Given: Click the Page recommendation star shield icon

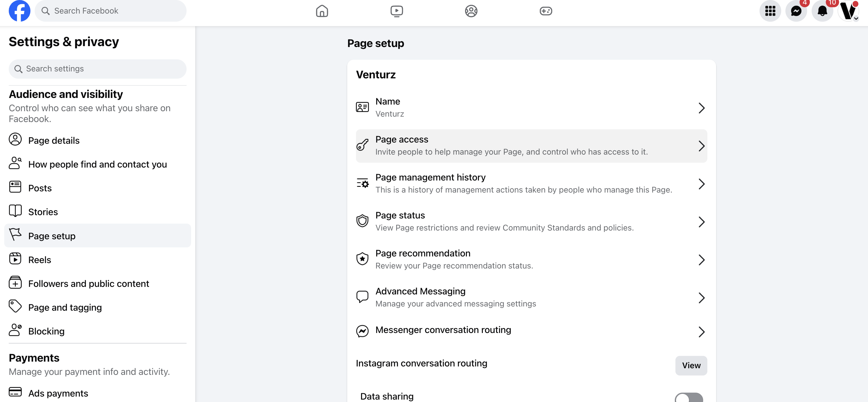Looking at the screenshot, I should (x=362, y=259).
